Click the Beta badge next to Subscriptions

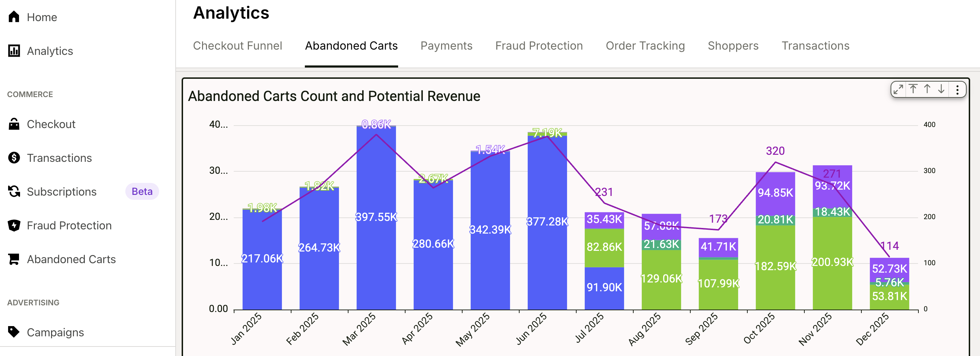pos(142,191)
